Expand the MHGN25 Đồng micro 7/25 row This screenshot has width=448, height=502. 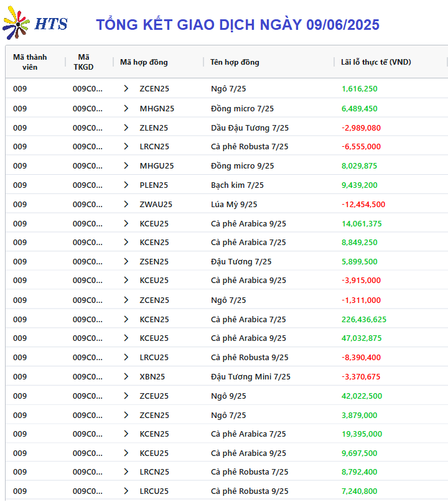point(126,108)
